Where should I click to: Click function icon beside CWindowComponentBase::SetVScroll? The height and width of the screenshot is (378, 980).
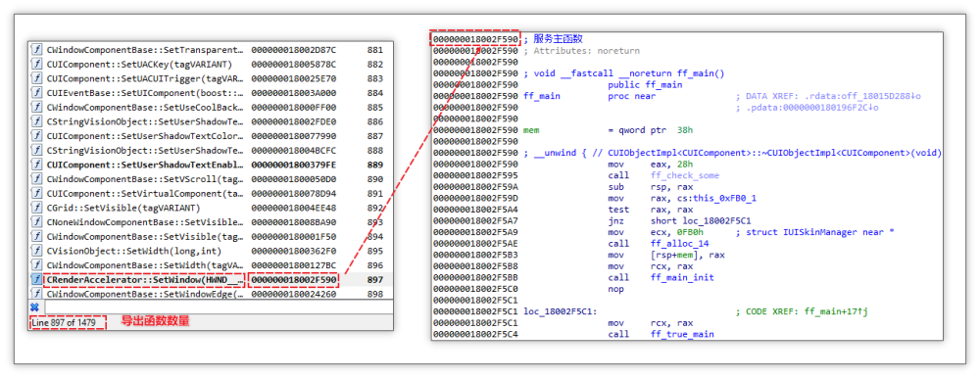(x=37, y=179)
